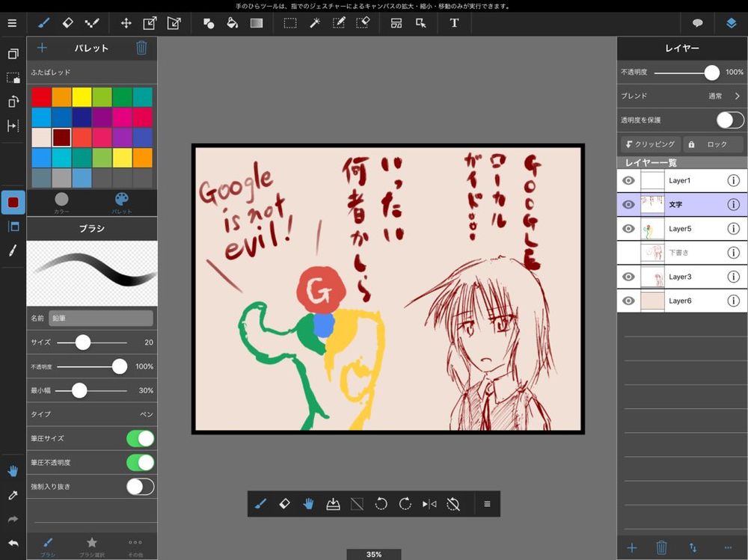Switch to the カラー tab
The image size is (748, 560).
point(61,202)
